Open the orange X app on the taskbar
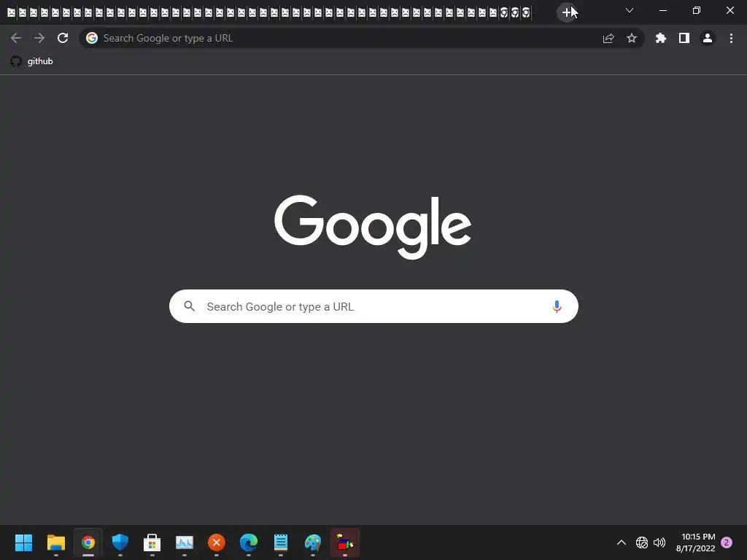The height and width of the screenshot is (560, 747). (x=216, y=542)
